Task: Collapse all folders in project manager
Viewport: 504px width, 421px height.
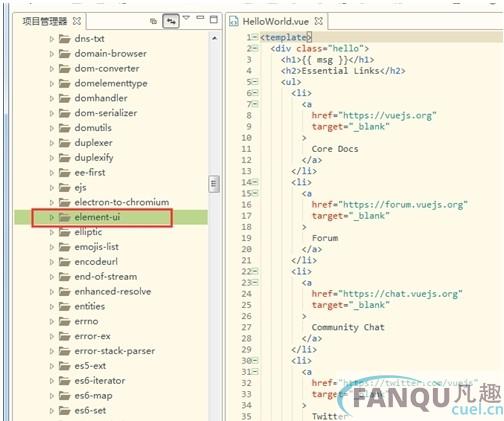Action: click(153, 21)
